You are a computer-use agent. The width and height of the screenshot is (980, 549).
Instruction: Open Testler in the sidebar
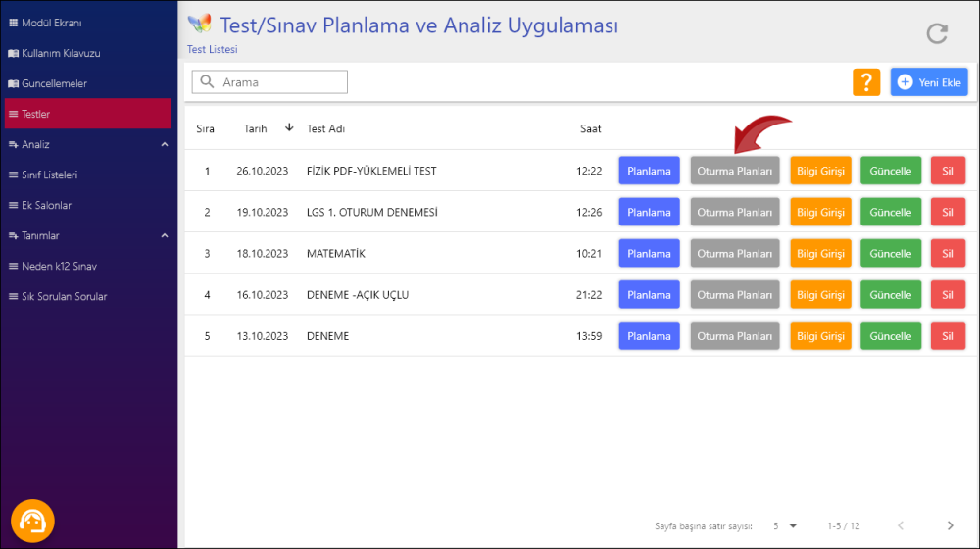[88, 114]
